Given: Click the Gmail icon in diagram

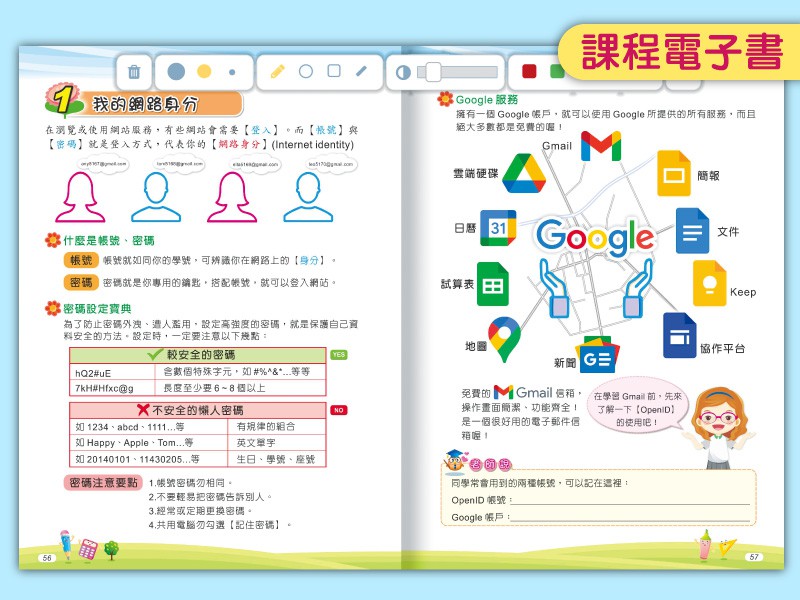Looking at the screenshot, I should [x=600, y=147].
